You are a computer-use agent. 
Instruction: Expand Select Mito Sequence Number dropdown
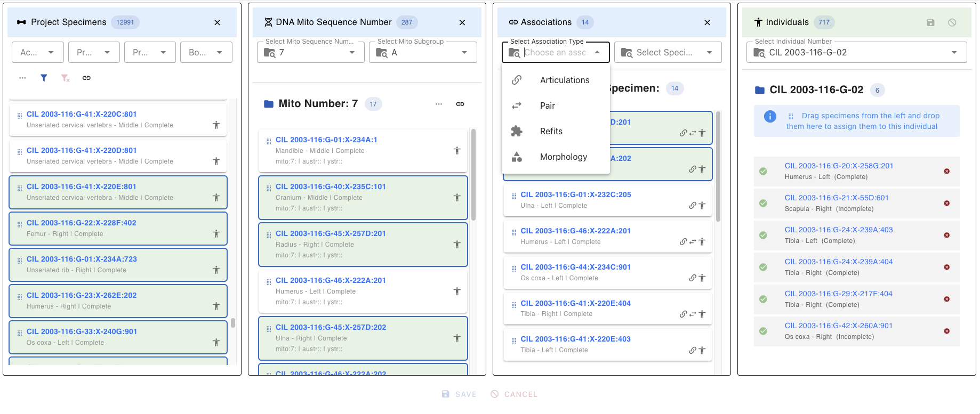[x=352, y=52]
